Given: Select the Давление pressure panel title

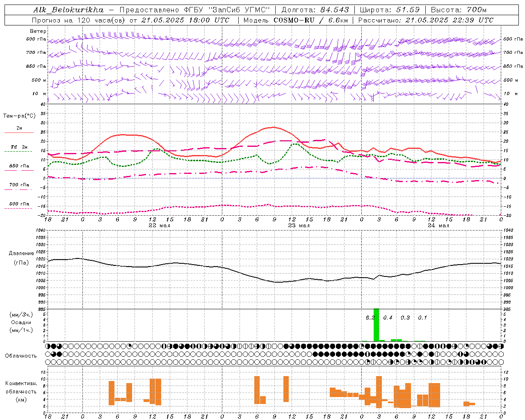Looking at the screenshot, I should [21, 253].
